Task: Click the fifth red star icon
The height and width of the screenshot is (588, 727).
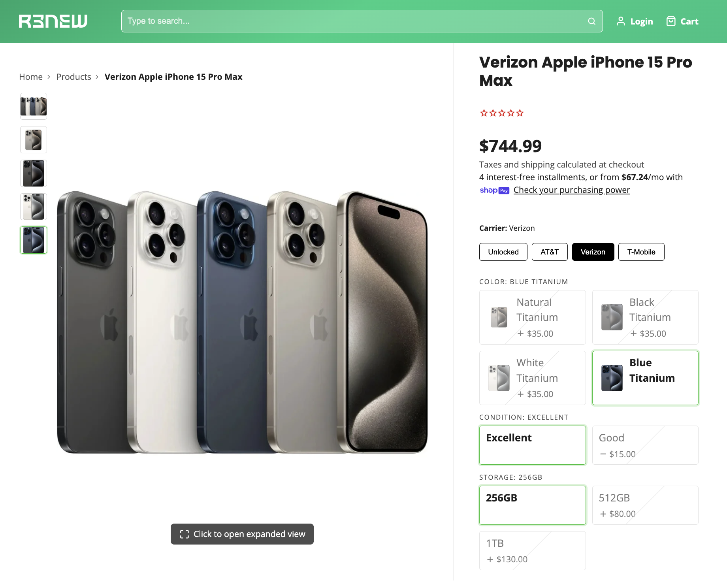Action: click(520, 113)
